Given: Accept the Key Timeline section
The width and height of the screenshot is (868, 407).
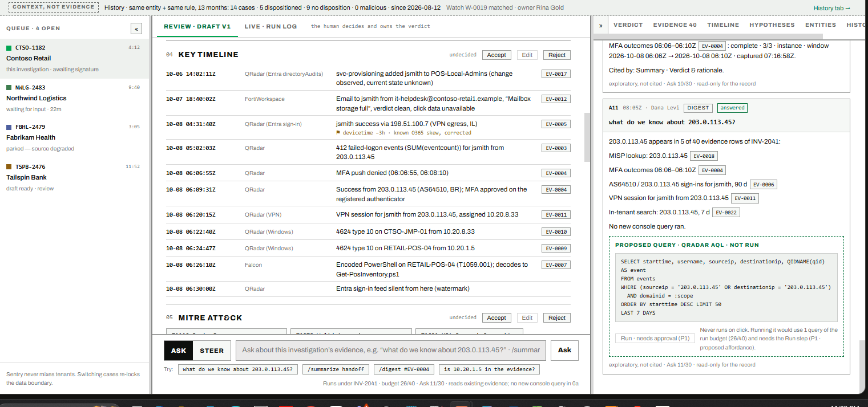Looking at the screenshot, I should (x=496, y=55).
